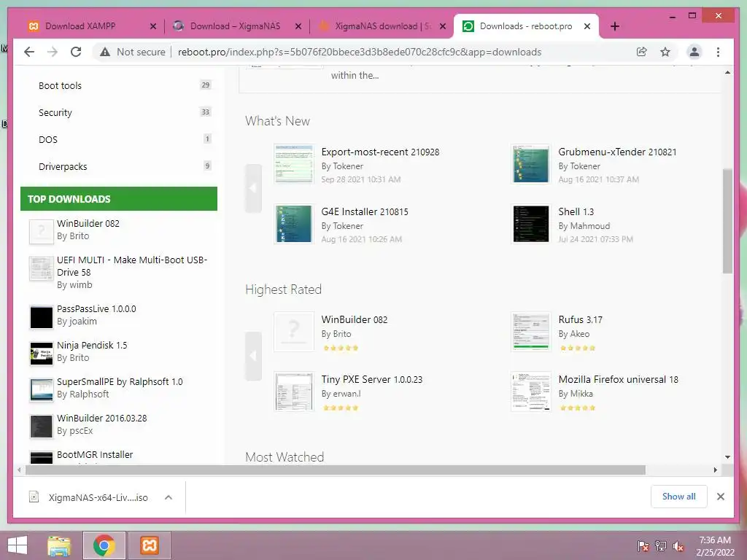747x560 pixels.
Task: Switch to the Download XAMPP tab
Action: pyautogui.click(x=90, y=26)
